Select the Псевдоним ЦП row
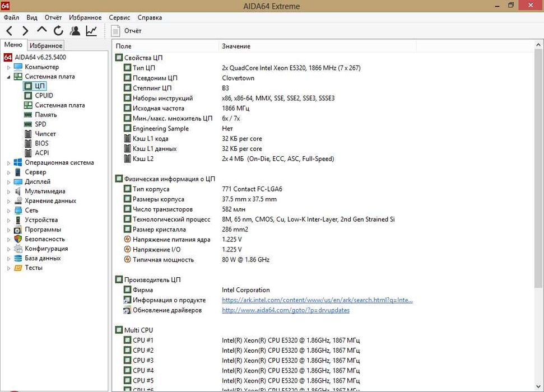Screen dimensions: 544x392 (x=323, y=78)
